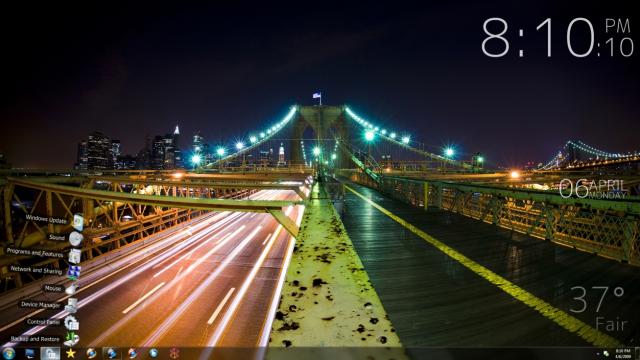The width and height of the screenshot is (640, 360).
Task: Open the Windows Start orb
Action: (9, 353)
